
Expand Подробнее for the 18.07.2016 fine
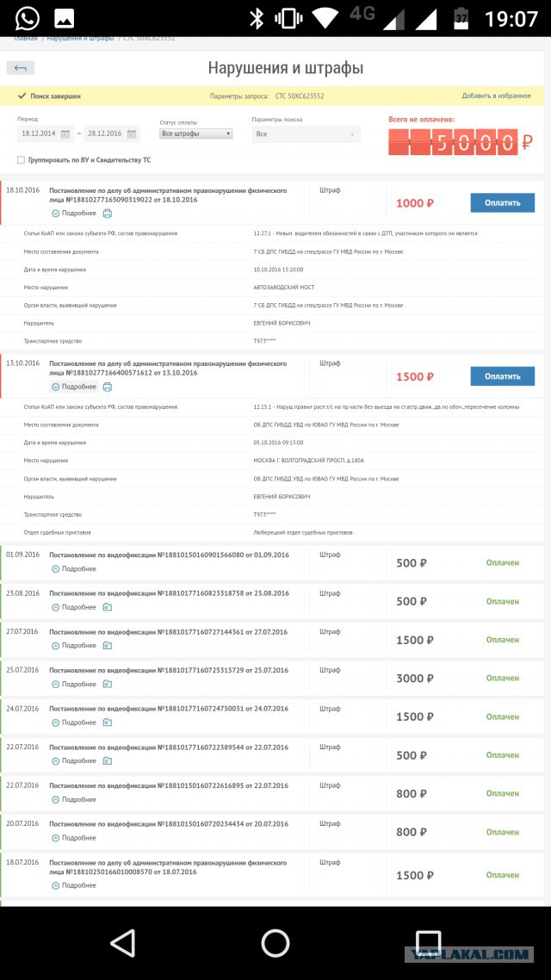(x=74, y=885)
